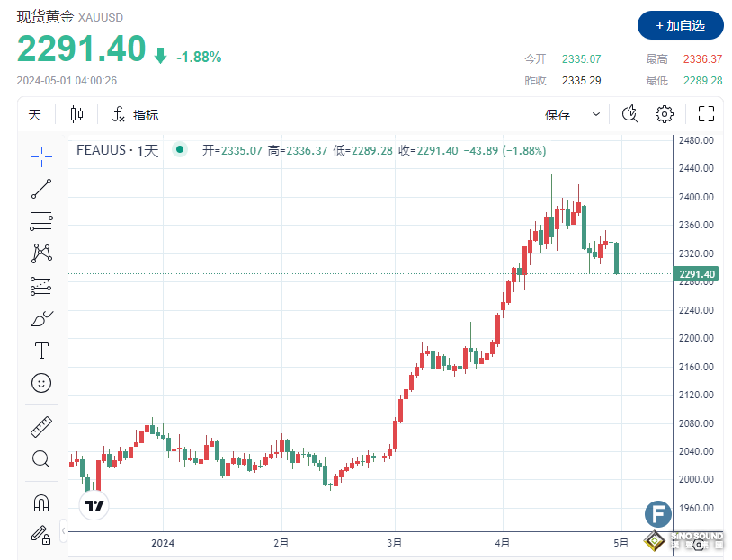Open the 天 interval selector
The image size is (732, 560).
point(34,114)
